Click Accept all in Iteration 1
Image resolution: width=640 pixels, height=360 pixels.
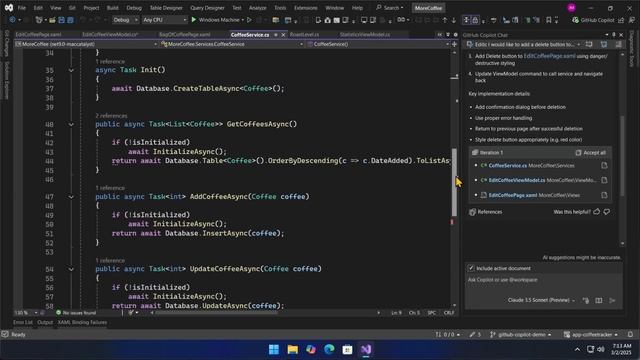[591, 152]
